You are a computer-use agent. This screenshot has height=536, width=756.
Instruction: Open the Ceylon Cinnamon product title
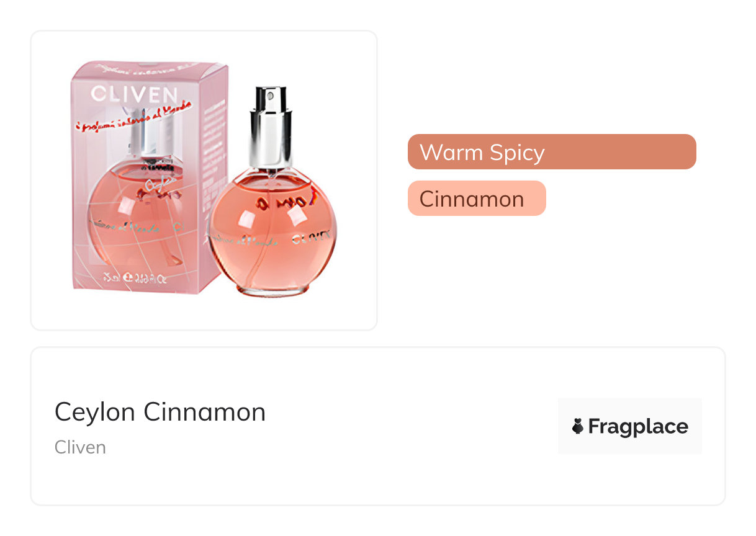click(x=160, y=412)
